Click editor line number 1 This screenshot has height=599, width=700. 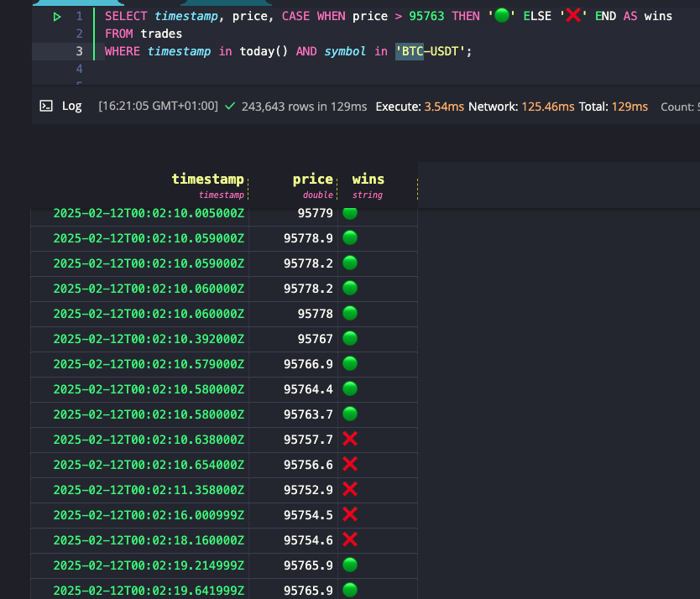pyautogui.click(x=79, y=17)
